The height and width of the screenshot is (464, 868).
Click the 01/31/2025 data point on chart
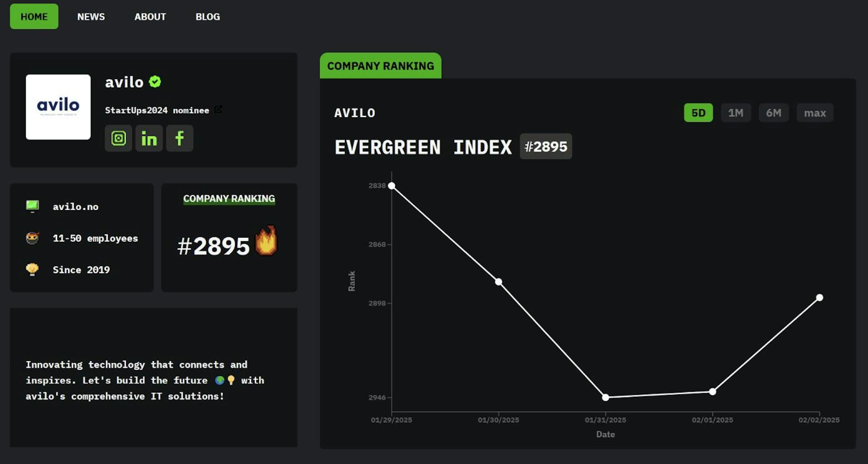[x=605, y=398]
